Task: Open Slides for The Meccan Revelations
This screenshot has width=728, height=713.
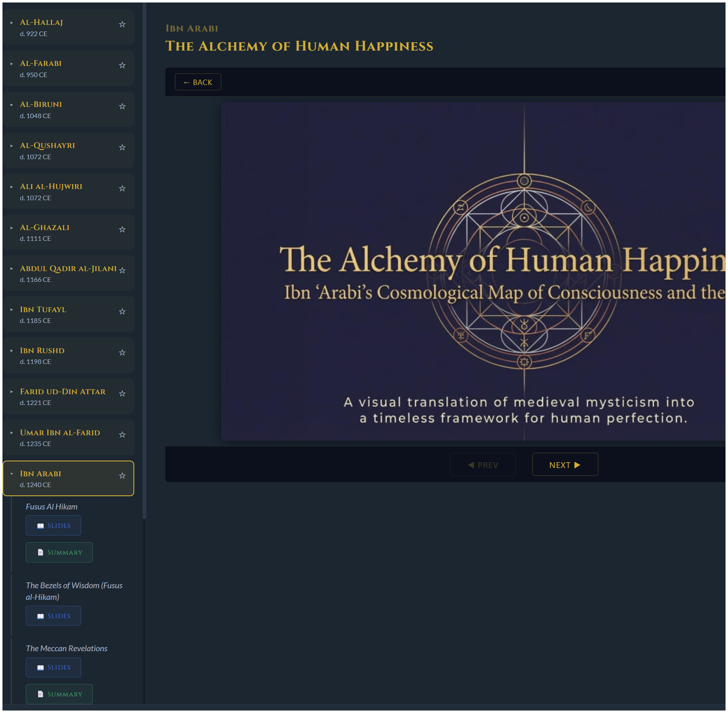Action: click(x=53, y=667)
